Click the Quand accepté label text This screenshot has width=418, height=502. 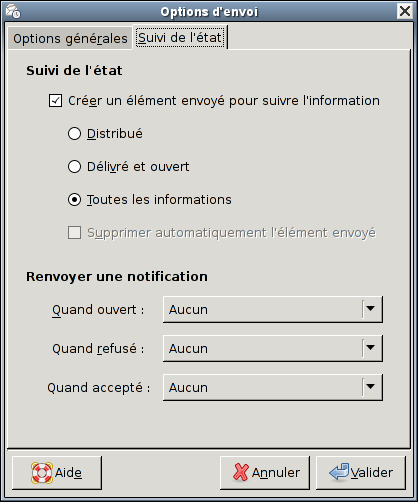coord(99,388)
